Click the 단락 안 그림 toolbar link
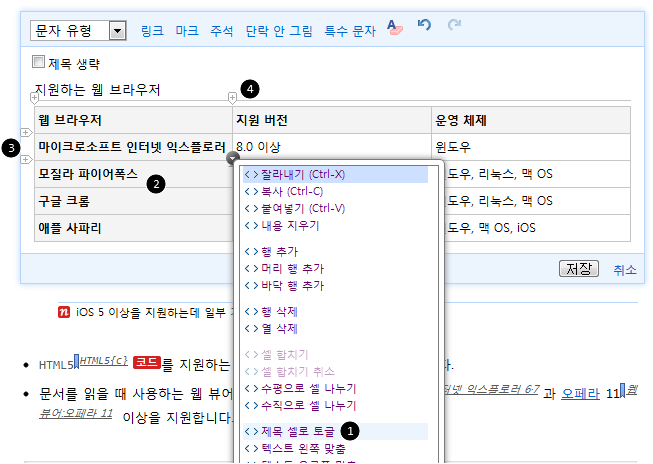Image resolution: width=653 pixels, height=464 pixels. click(279, 31)
